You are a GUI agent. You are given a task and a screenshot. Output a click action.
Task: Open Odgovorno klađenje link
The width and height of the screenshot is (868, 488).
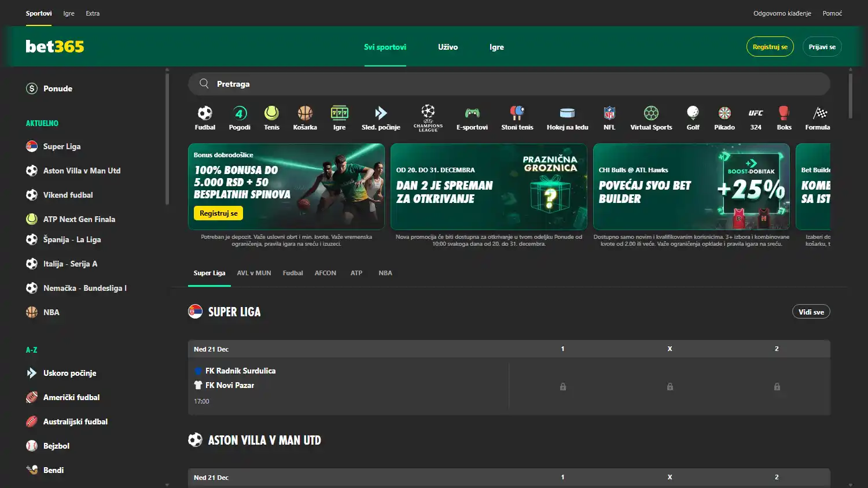(x=782, y=13)
